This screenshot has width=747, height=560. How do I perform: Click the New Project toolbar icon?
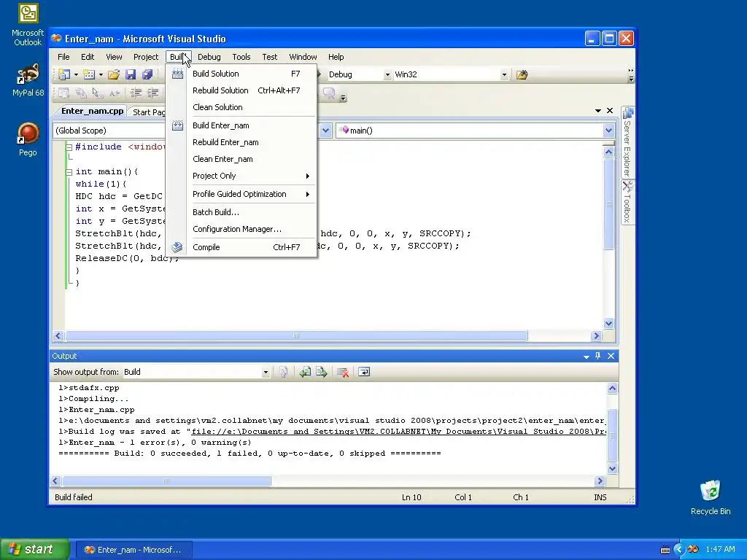pyautogui.click(x=64, y=74)
